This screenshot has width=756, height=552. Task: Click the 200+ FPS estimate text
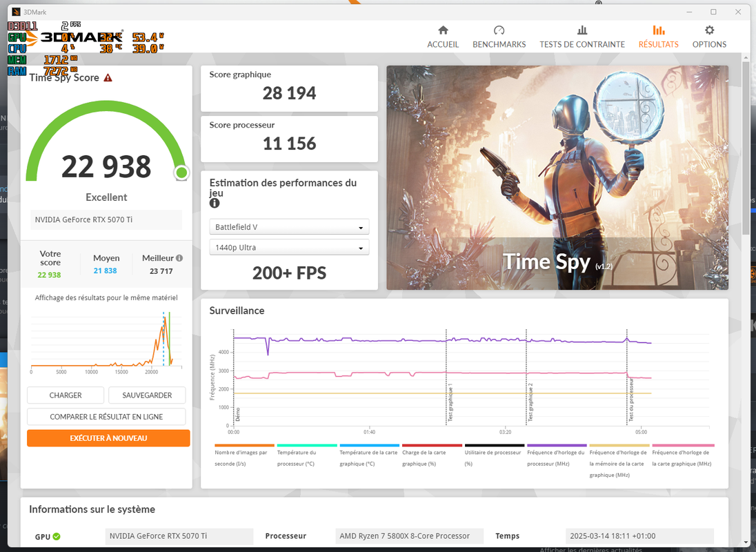click(x=289, y=273)
